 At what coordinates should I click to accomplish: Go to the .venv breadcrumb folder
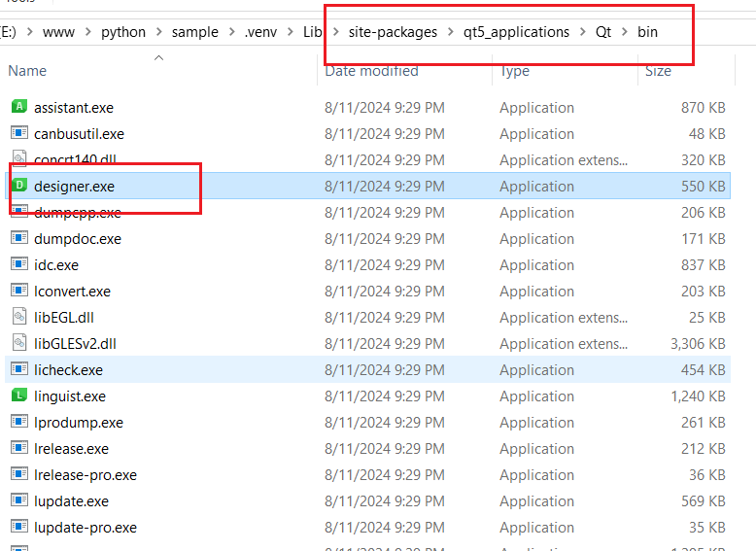[x=260, y=32]
